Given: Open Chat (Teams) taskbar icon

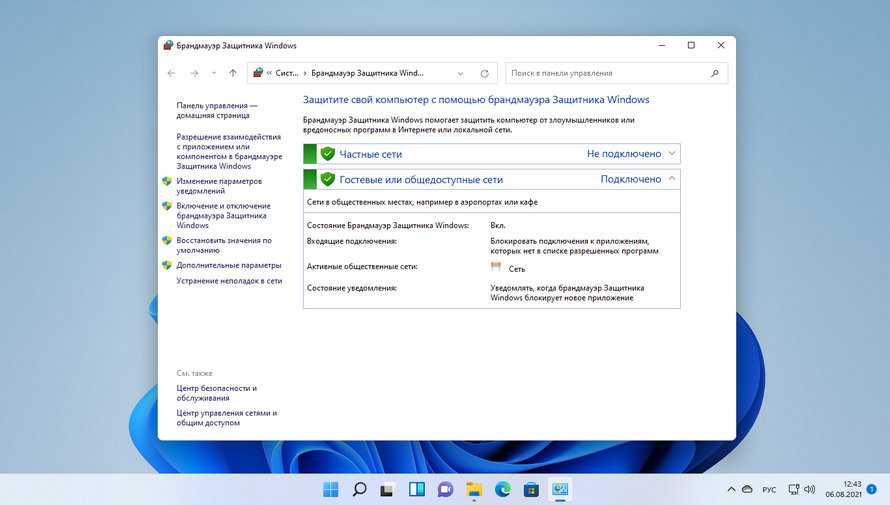Looking at the screenshot, I should 446,489.
